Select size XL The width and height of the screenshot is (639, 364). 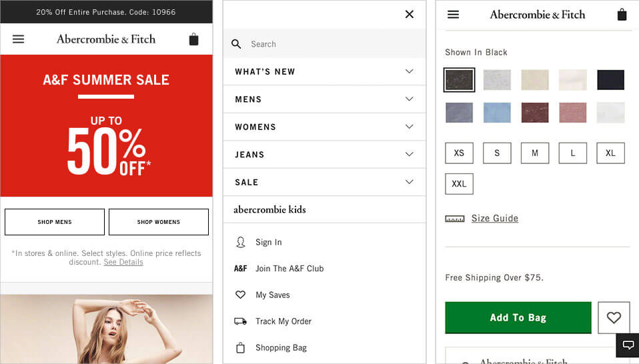click(610, 153)
